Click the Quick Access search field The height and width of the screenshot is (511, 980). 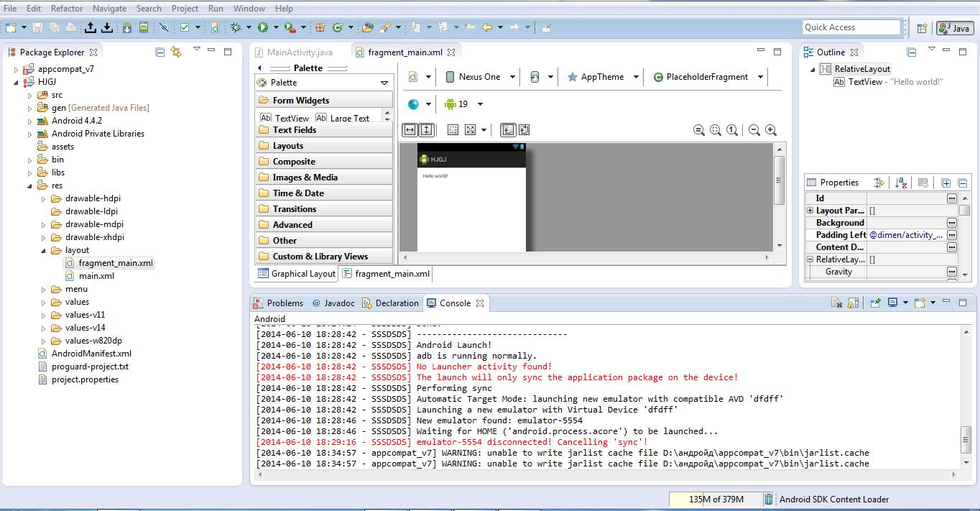(851, 27)
